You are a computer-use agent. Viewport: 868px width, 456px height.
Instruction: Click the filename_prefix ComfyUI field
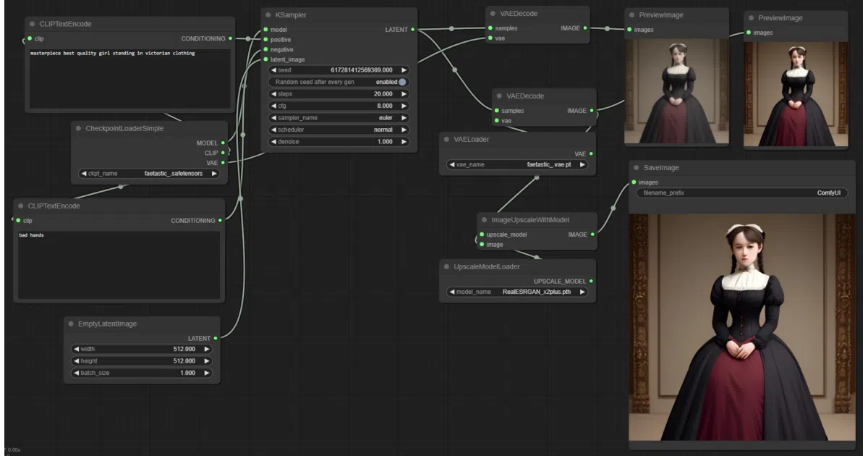(741, 193)
